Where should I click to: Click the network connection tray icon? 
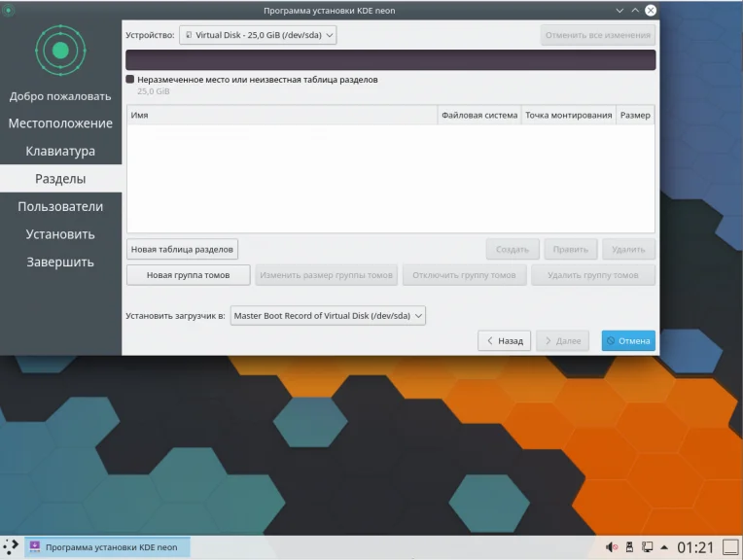tap(648, 547)
